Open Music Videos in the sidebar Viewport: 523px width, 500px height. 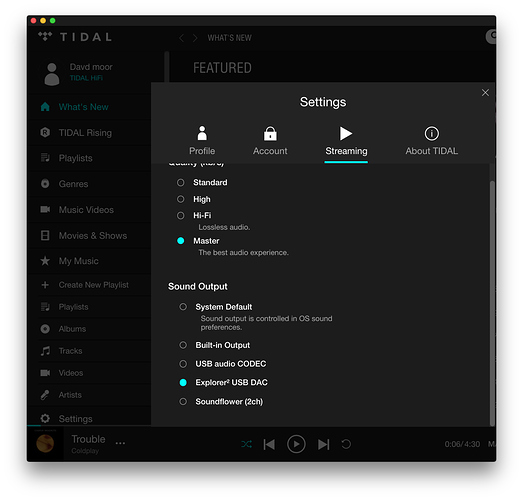(x=86, y=209)
